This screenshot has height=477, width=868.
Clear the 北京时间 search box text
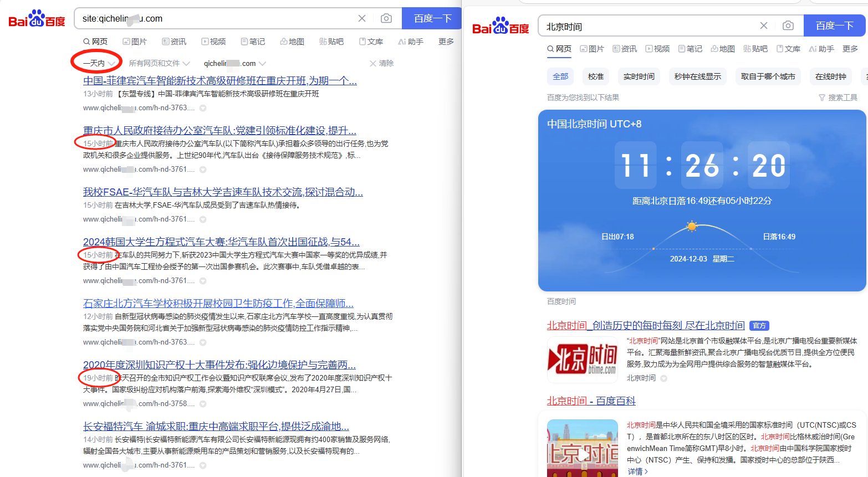764,25
